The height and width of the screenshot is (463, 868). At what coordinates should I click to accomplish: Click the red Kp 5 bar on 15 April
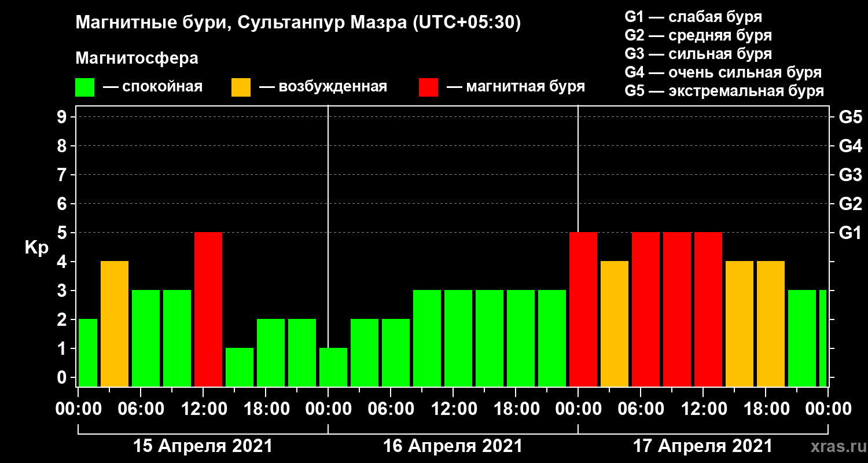[208, 310]
